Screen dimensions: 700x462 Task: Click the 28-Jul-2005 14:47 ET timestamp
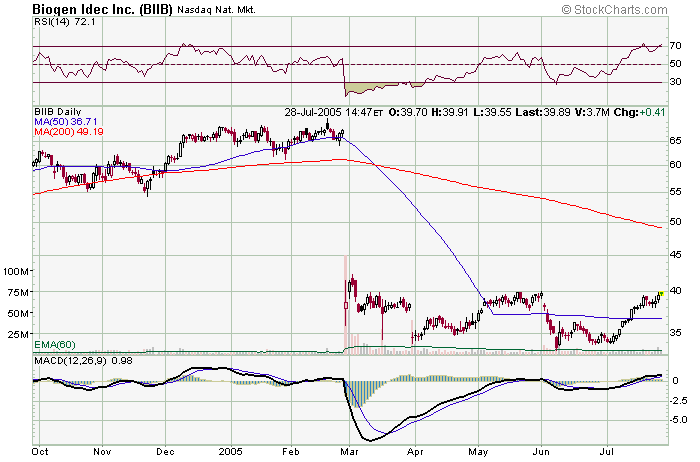(333, 112)
